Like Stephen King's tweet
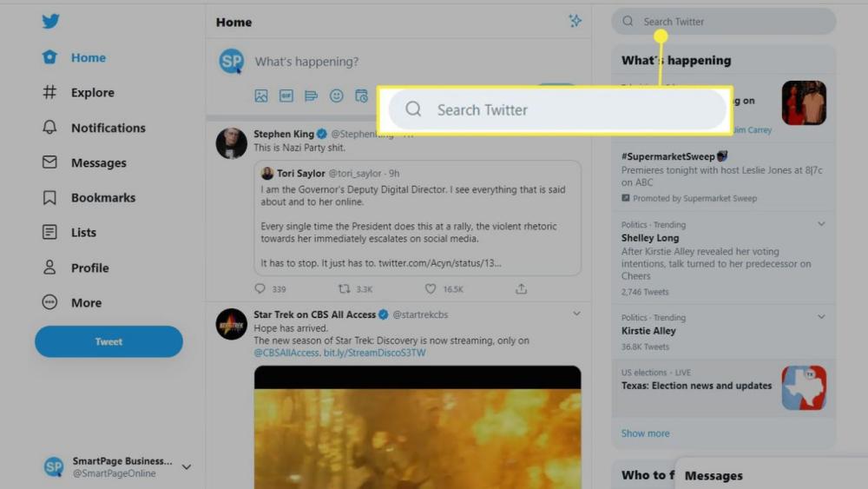 [431, 289]
